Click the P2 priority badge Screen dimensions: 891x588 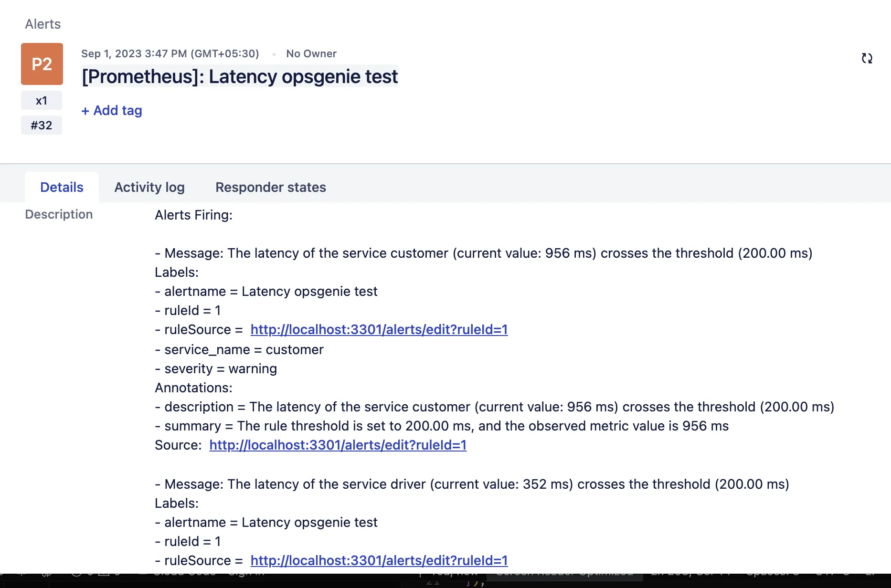pyautogui.click(x=42, y=64)
